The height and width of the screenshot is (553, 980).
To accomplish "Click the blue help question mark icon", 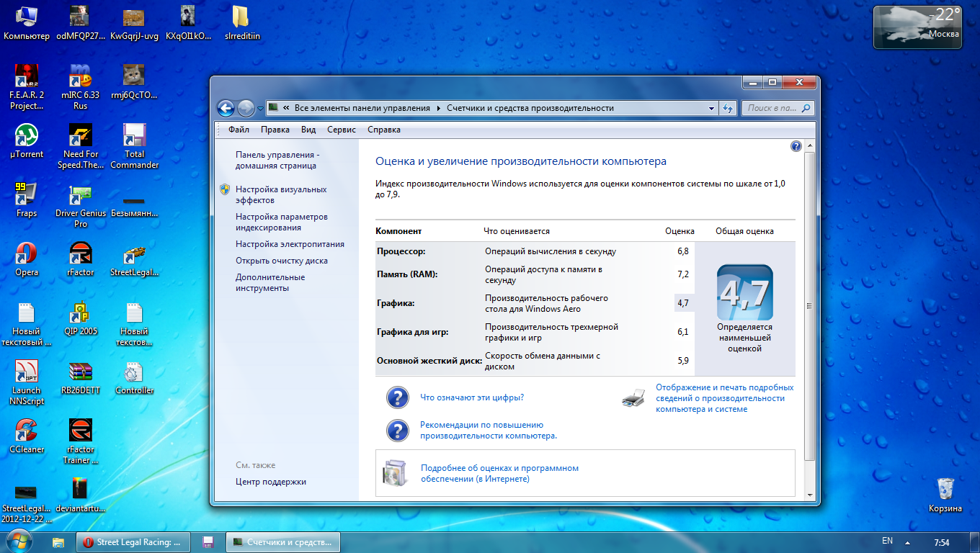I will click(x=796, y=146).
